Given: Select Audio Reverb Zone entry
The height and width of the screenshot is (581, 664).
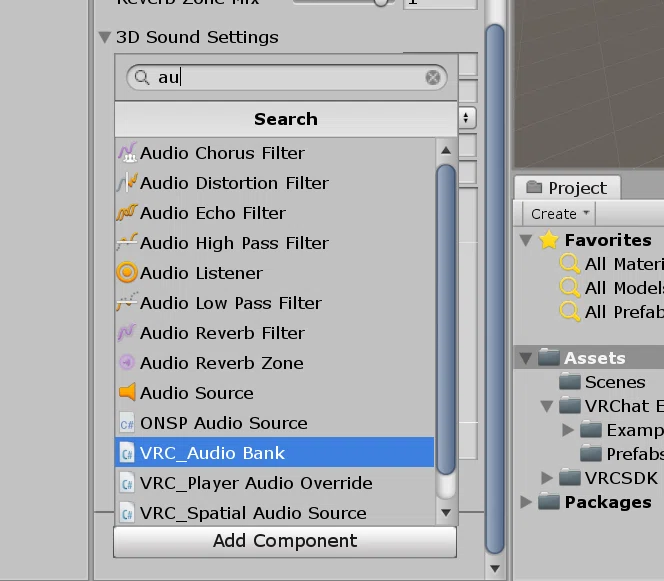Looking at the screenshot, I should click(x=274, y=363).
